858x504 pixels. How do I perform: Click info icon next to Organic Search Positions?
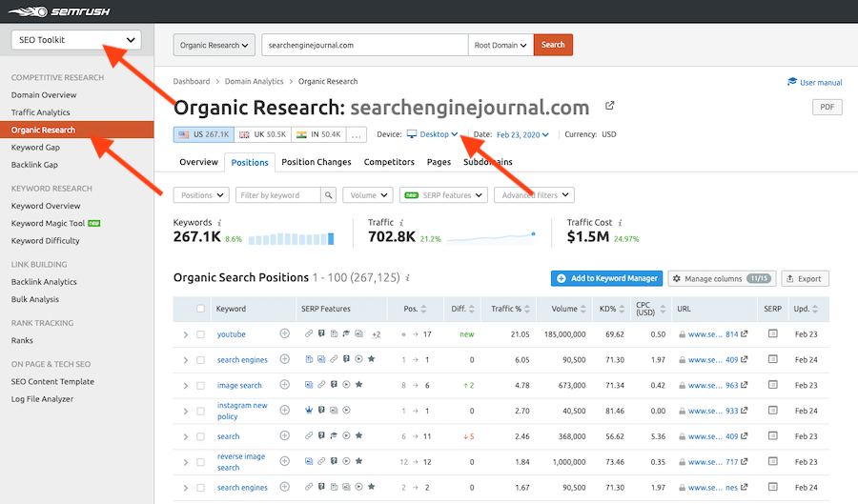[x=408, y=277]
